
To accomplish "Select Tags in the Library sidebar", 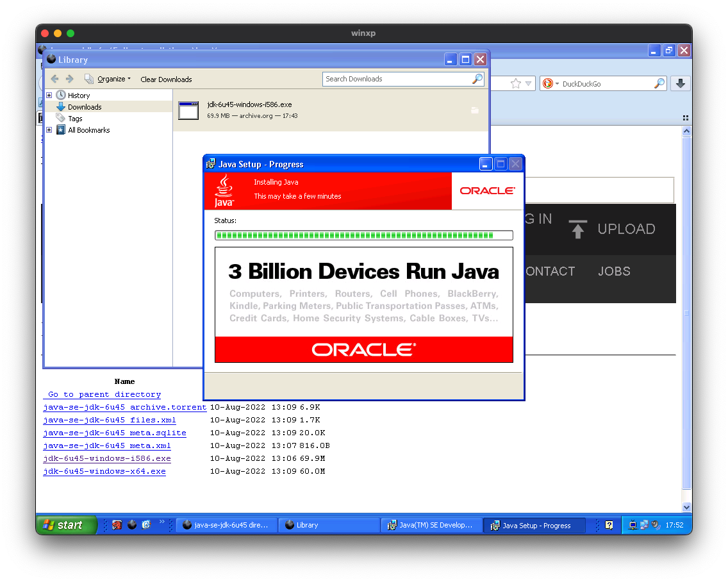I will coord(75,119).
